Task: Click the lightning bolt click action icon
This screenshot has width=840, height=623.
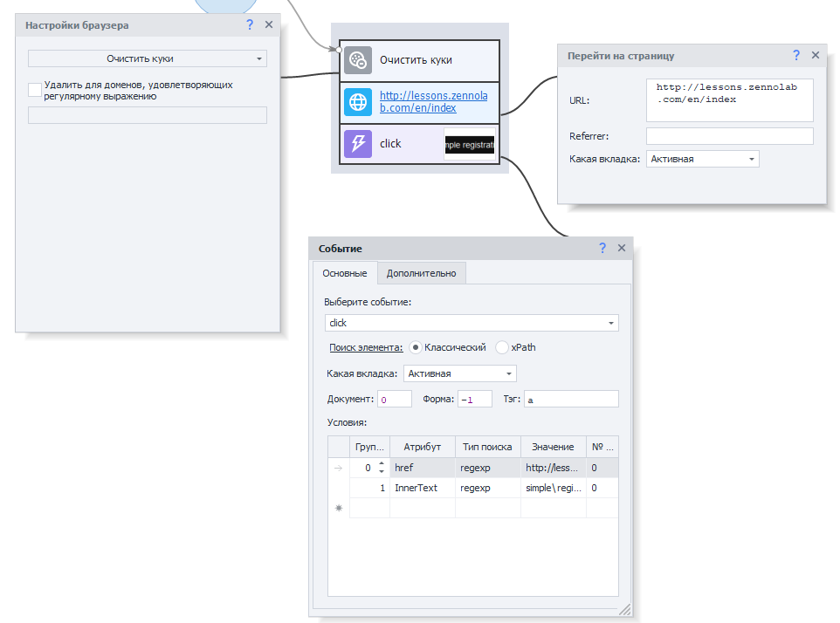Action: click(x=358, y=143)
